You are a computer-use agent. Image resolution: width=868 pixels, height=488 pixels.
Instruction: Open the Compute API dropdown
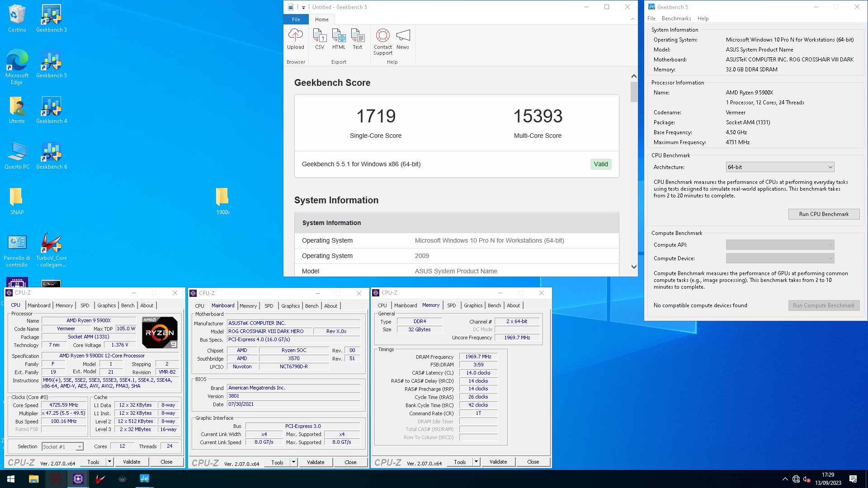(780, 245)
